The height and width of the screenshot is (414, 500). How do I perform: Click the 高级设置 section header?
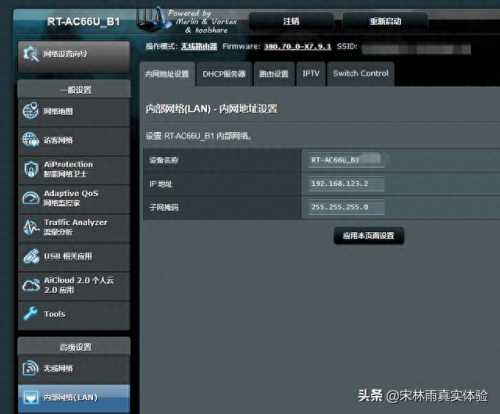[x=74, y=347]
